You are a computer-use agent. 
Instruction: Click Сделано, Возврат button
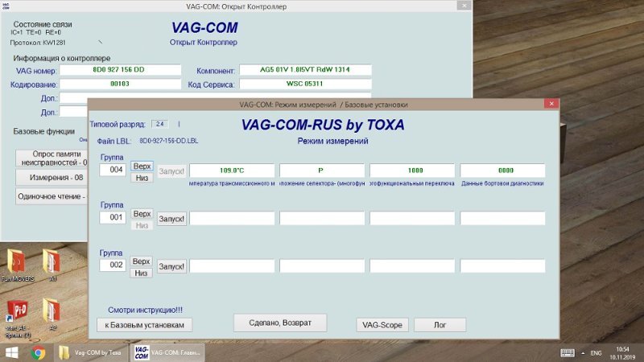280,323
